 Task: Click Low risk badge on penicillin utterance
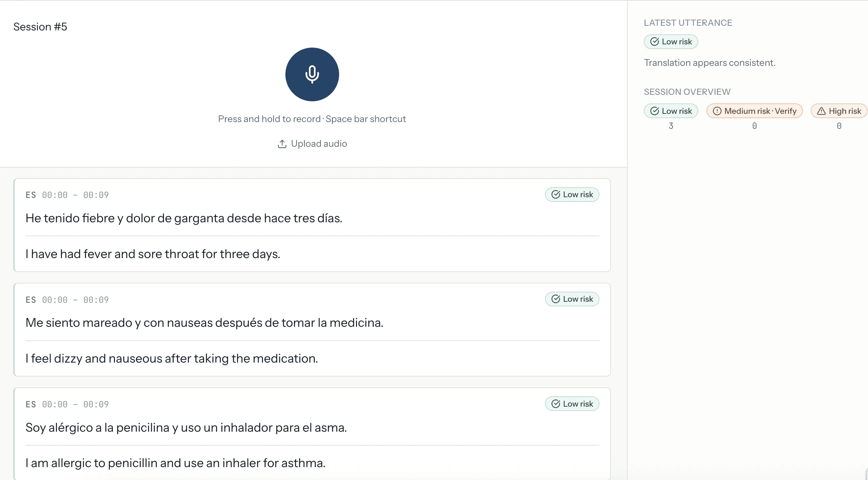pyautogui.click(x=572, y=404)
